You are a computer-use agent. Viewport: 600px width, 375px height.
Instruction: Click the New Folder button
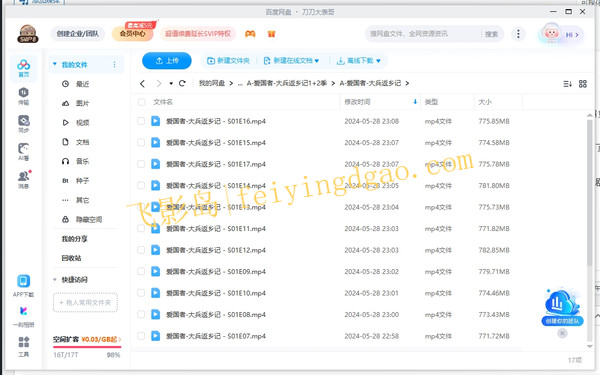(x=228, y=60)
